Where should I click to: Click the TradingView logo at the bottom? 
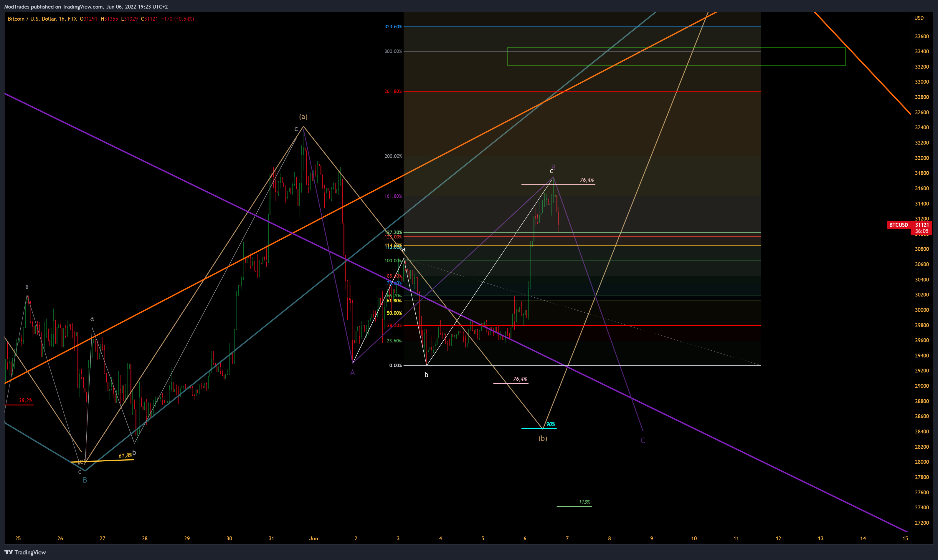(x=25, y=552)
